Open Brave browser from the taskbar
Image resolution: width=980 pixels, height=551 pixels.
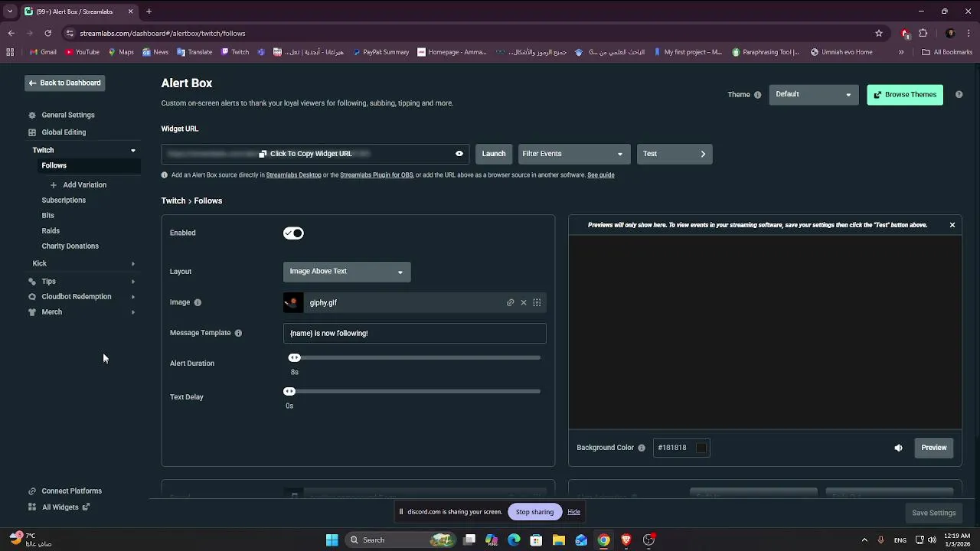626,540
